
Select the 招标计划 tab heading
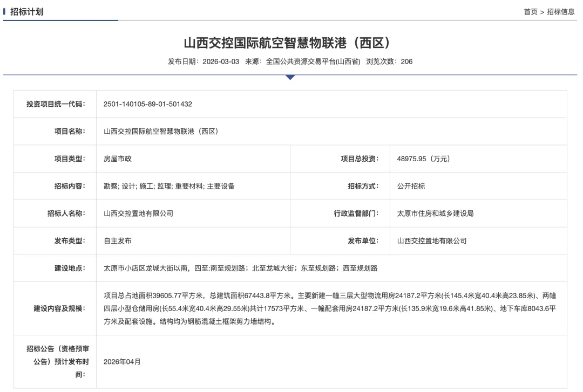point(27,12)
